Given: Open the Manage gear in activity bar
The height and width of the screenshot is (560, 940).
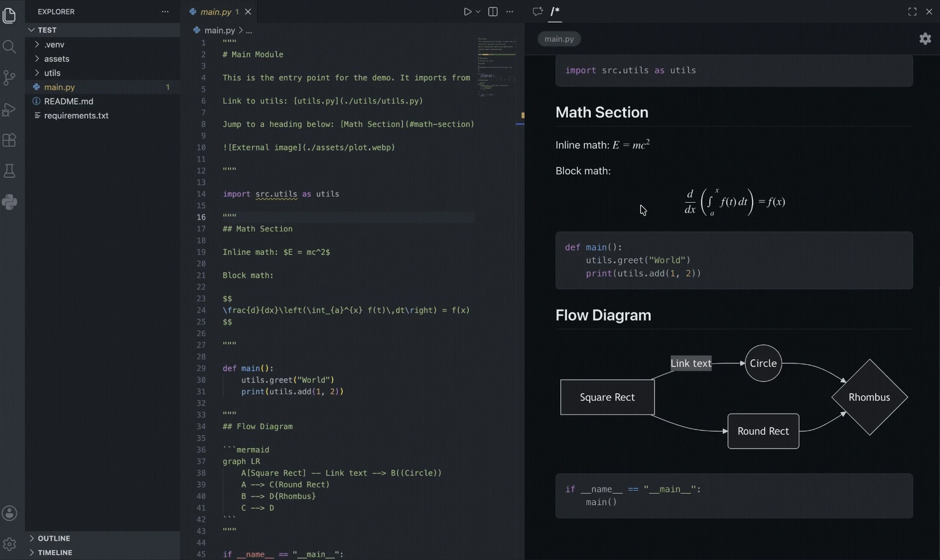Looking at the screenshot, I should tap(9, 544).
